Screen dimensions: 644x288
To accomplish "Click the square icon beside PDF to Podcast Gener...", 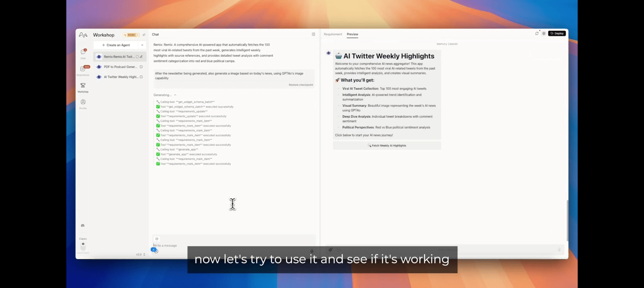I will tap(141, 67).
